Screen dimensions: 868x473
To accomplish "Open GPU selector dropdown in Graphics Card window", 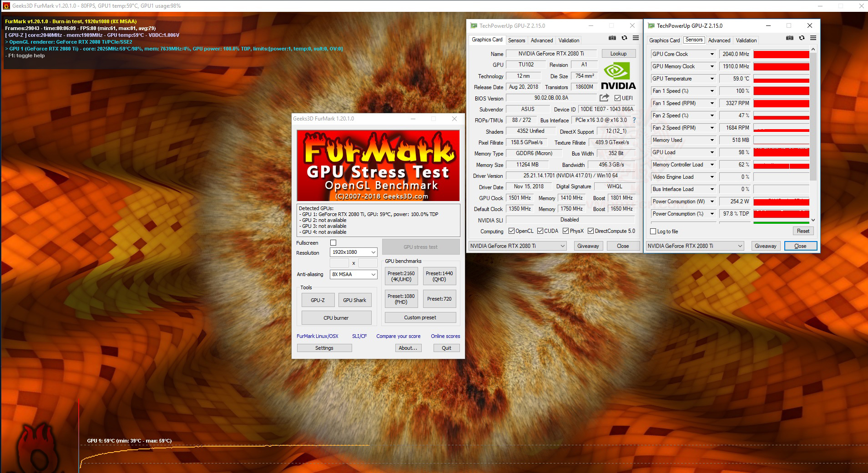I will coord(518,246).
